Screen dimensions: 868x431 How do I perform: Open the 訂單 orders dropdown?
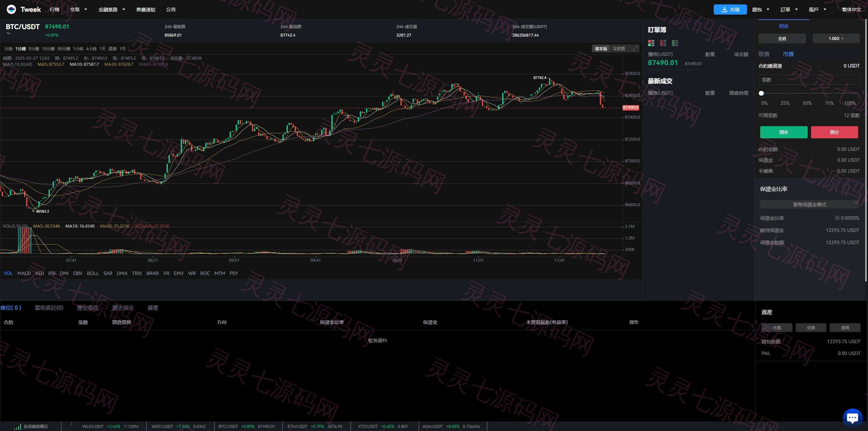(789, 9)
